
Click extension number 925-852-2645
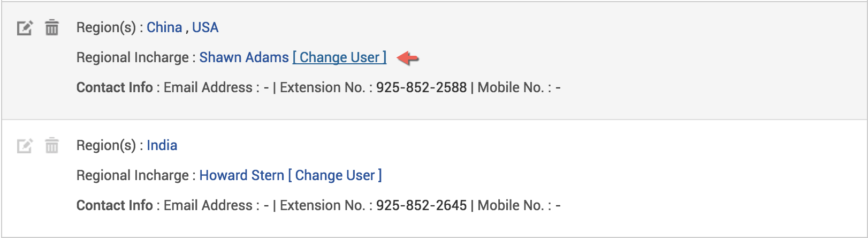tap(421, 205)
